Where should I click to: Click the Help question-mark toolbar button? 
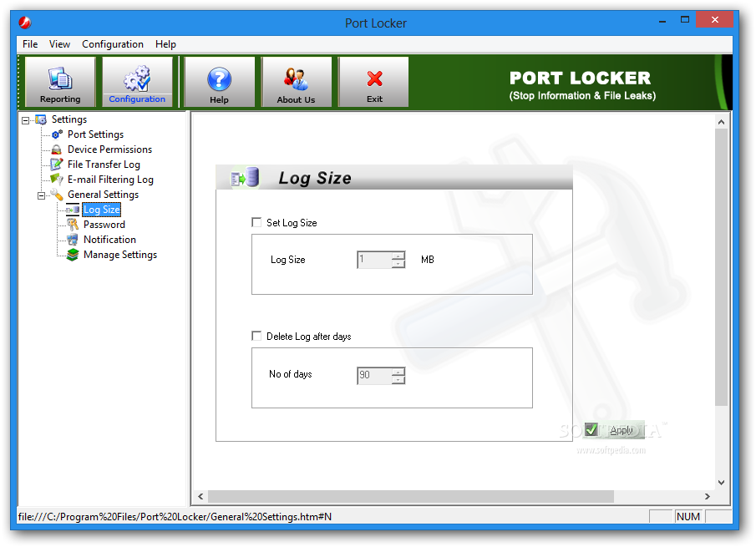click(x=220, y=82)
